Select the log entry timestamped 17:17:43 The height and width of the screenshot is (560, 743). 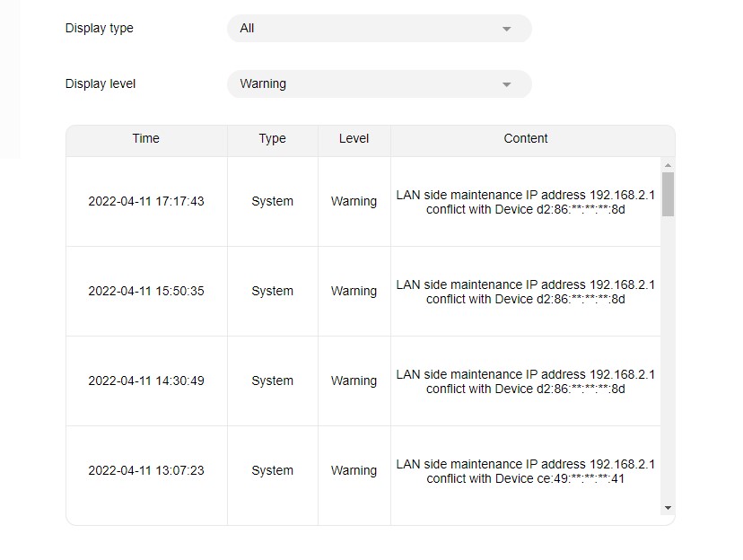point(145,202)
